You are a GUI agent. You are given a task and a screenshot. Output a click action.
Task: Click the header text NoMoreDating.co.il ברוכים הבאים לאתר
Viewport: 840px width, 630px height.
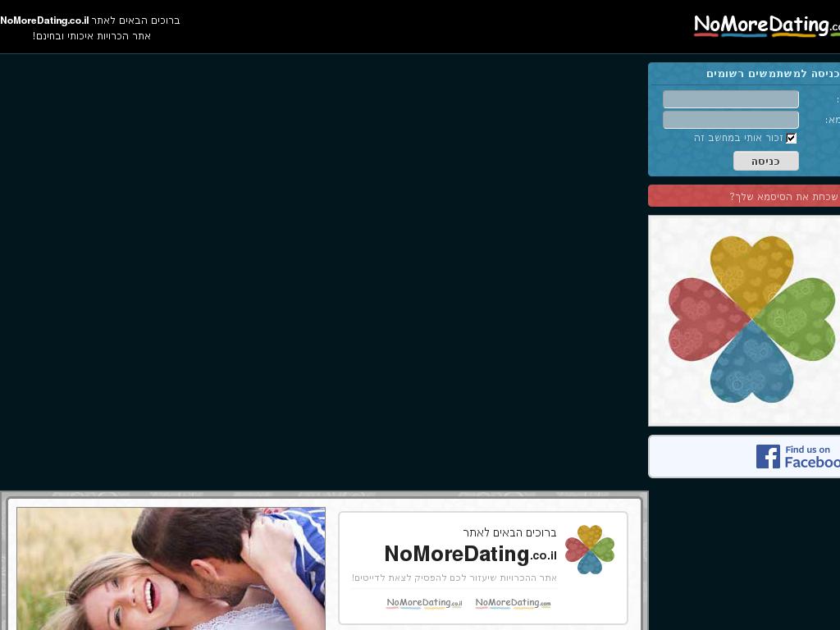[90, 21]
